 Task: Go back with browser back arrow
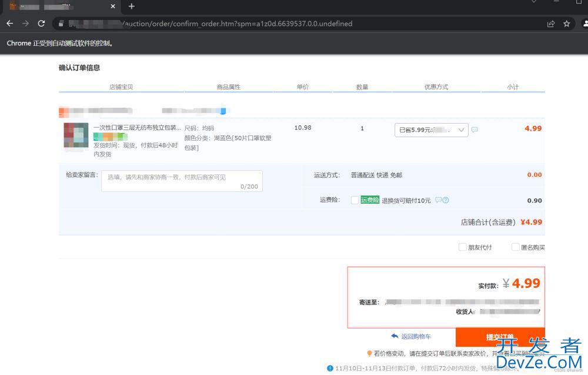point(10,24)
